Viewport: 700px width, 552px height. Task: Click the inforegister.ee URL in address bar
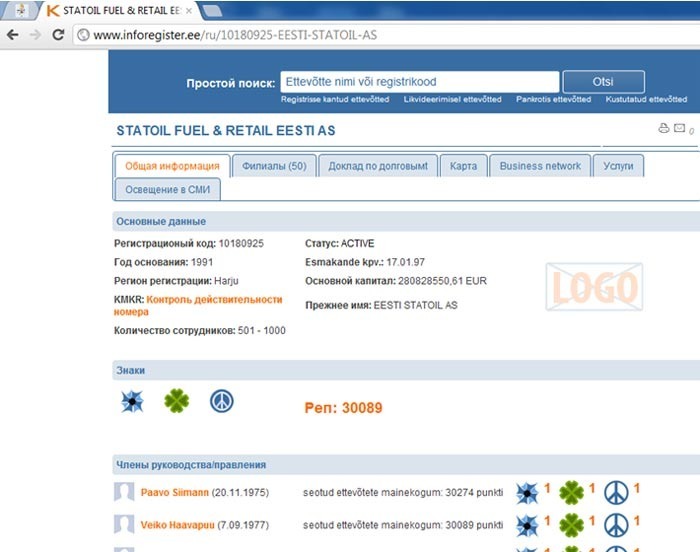click(x=235, y=35)
